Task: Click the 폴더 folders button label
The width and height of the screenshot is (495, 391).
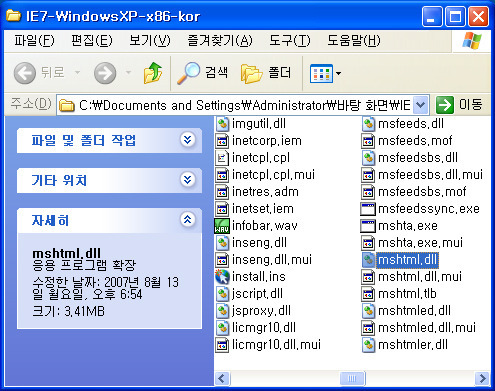Action: pos(280,73)
